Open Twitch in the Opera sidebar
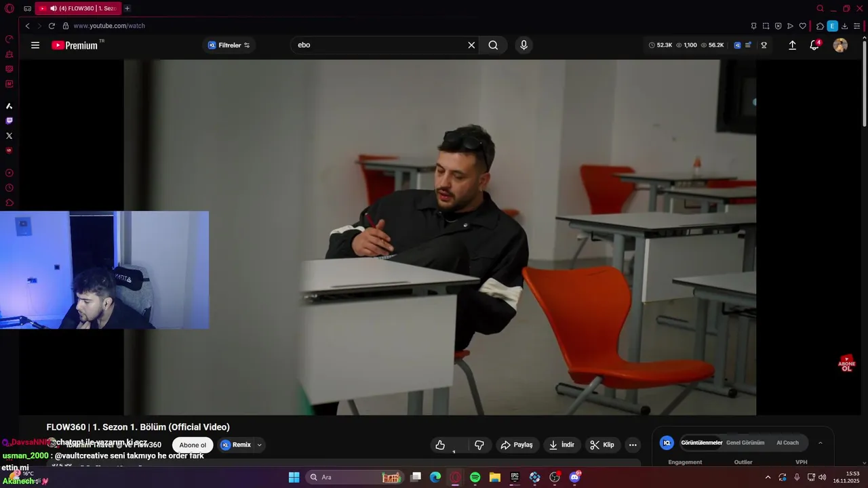The image size is (868, 488). pos(9,121)
